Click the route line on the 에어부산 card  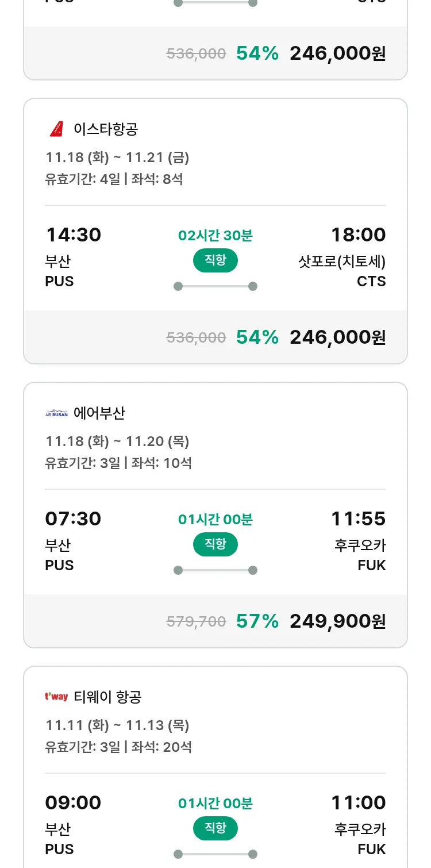(215, 570)
